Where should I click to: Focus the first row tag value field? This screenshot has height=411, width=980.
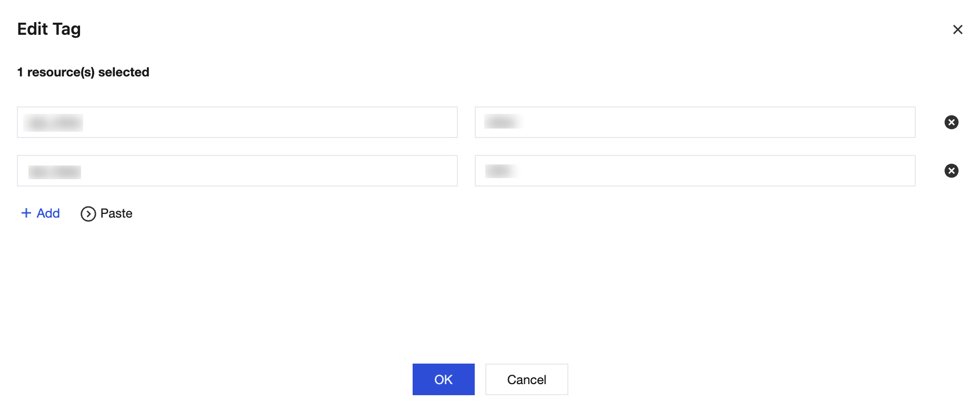[711, 122]
